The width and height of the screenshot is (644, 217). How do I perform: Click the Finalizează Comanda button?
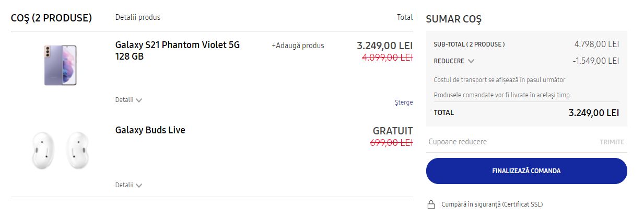[x=526, y=171]
